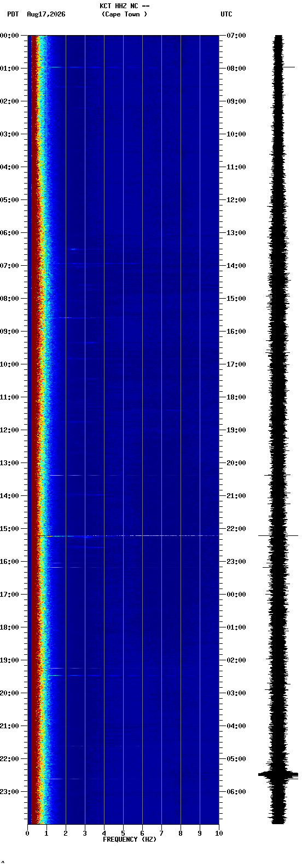Click the 3 Hz frequency tick label
The image size is (302, 868).
[x=85, y=833]
